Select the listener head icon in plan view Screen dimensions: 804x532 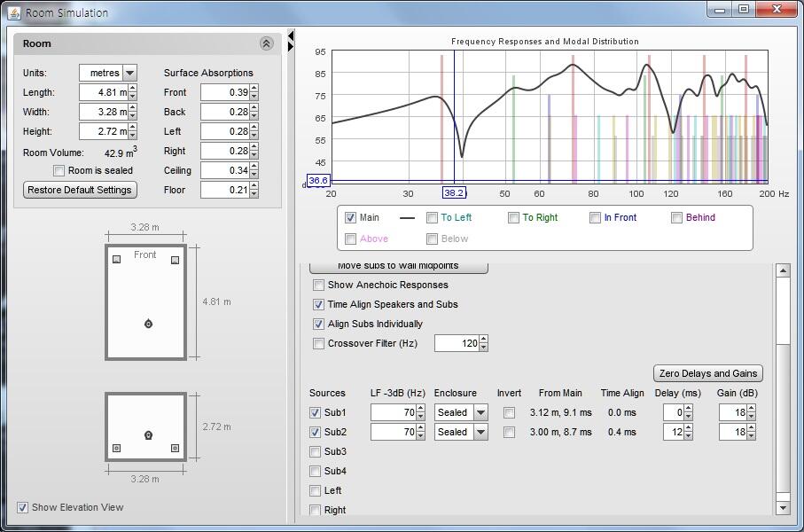coord(148,324)
